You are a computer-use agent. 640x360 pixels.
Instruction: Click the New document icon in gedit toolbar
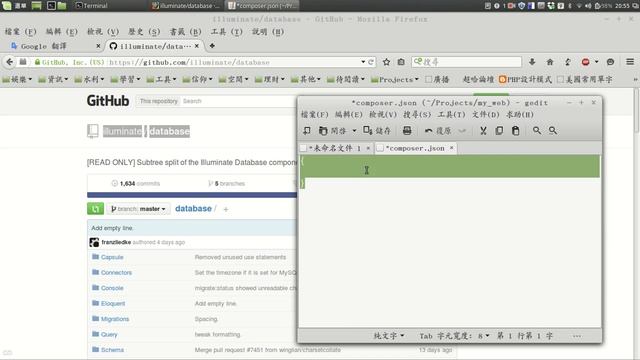(x=307, y=131)
